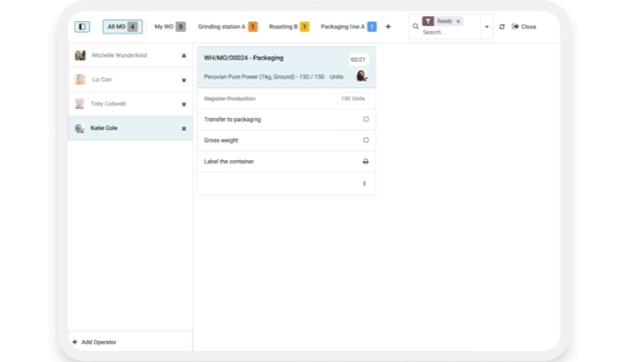Click the Close button
The width and height of the screenshot is (644, 362).
coord(524,27)
